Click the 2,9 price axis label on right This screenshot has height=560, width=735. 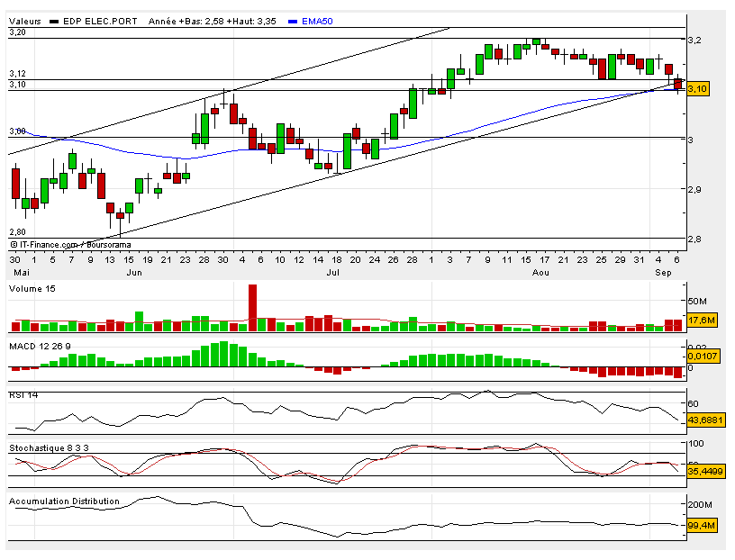click(x=694, y=189)
